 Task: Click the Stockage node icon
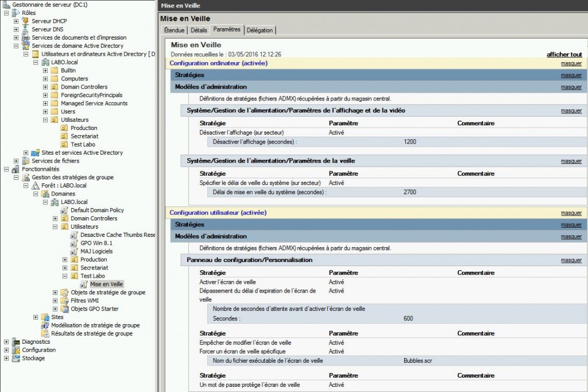pyautogui.click(x=16, y=358)
